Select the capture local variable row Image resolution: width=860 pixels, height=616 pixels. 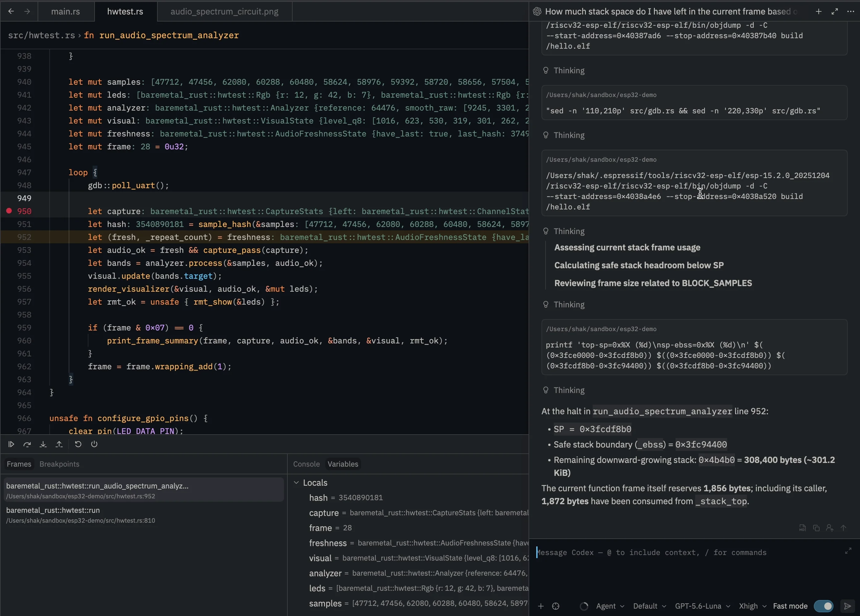[408, 513]
